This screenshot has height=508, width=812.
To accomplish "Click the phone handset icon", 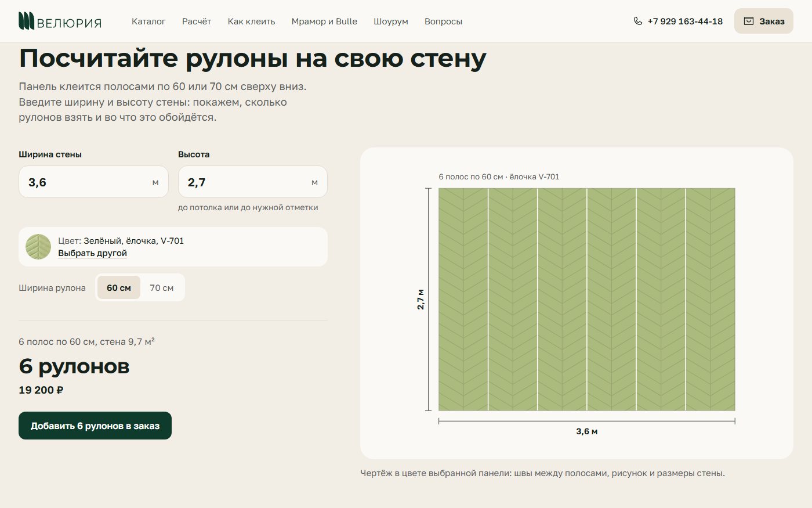I will coord(638,21).
